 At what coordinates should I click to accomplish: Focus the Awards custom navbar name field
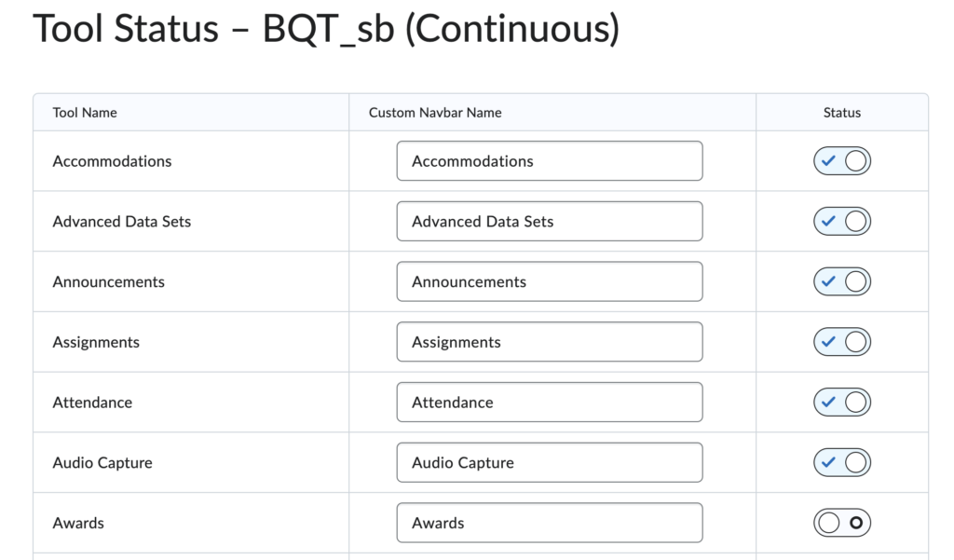(x=550, y=523)
